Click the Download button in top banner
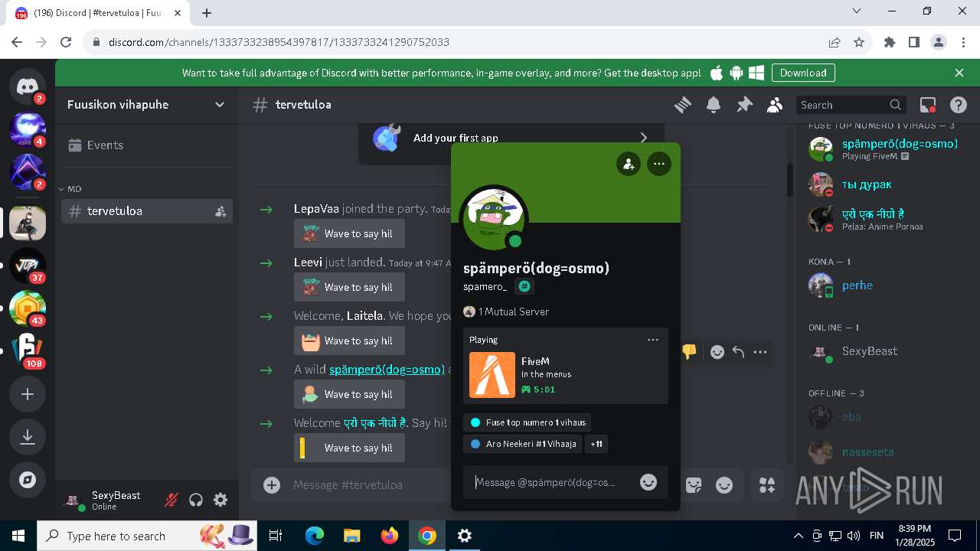The image size is (980, 551). 803,73
